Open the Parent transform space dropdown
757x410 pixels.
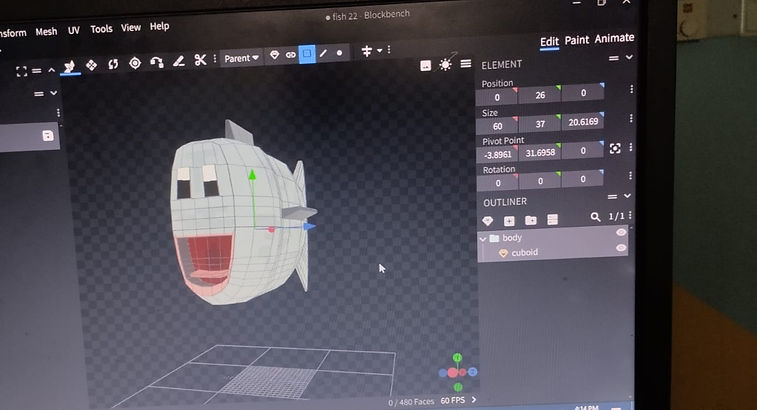click(241, 58)
